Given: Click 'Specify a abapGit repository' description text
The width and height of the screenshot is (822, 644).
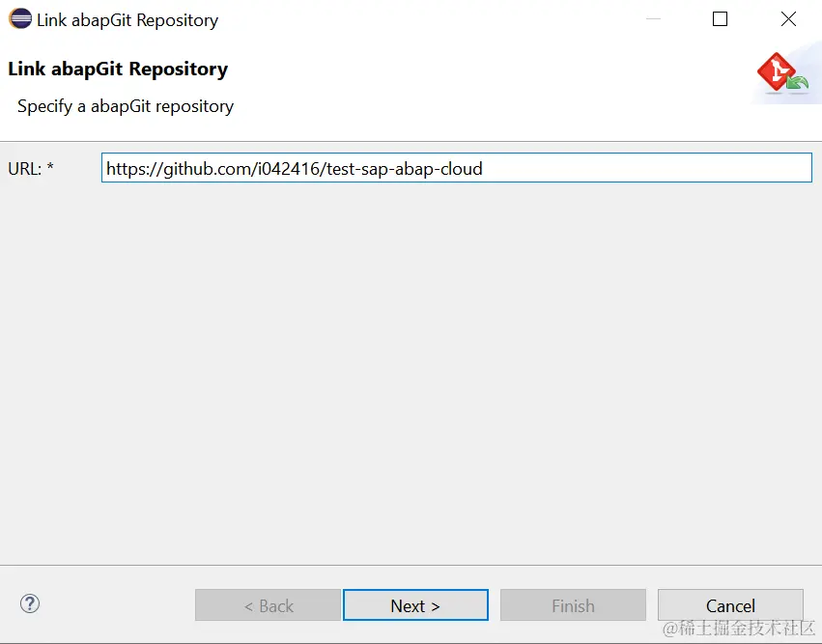Looking at the screenshot, I should (x=126, y=106).
